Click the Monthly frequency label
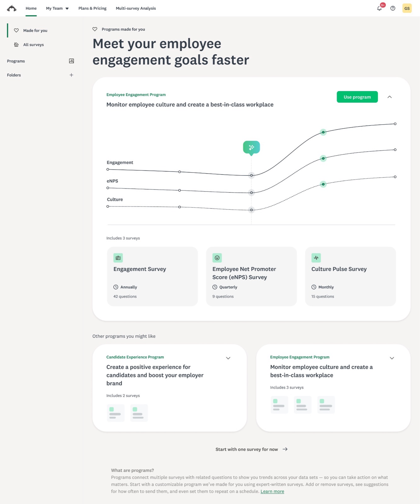The width and height of the screenshot is (420, 504). (x=326, y=287)
